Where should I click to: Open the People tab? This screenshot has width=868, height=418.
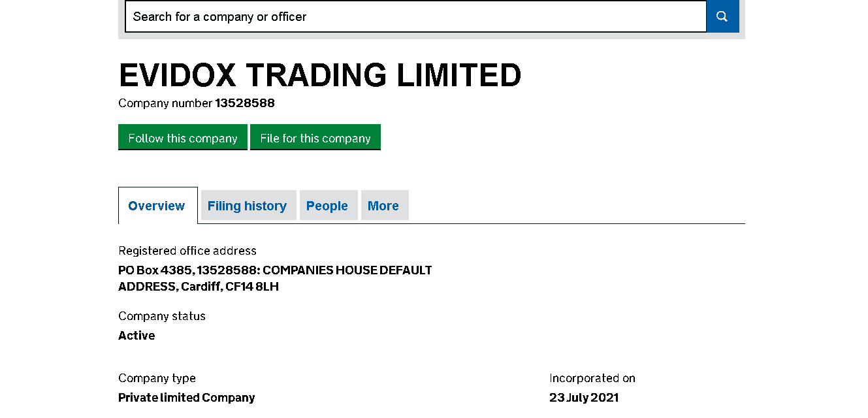(327, 206)
